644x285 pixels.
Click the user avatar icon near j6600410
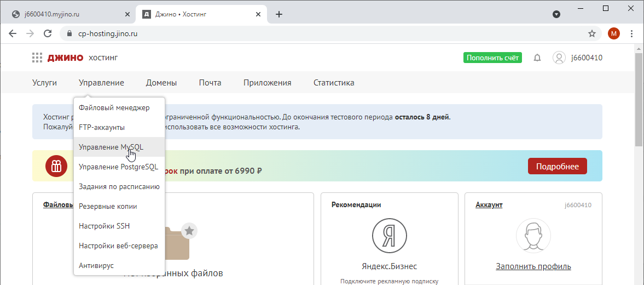pyautogui.click(x=559, y=58)
